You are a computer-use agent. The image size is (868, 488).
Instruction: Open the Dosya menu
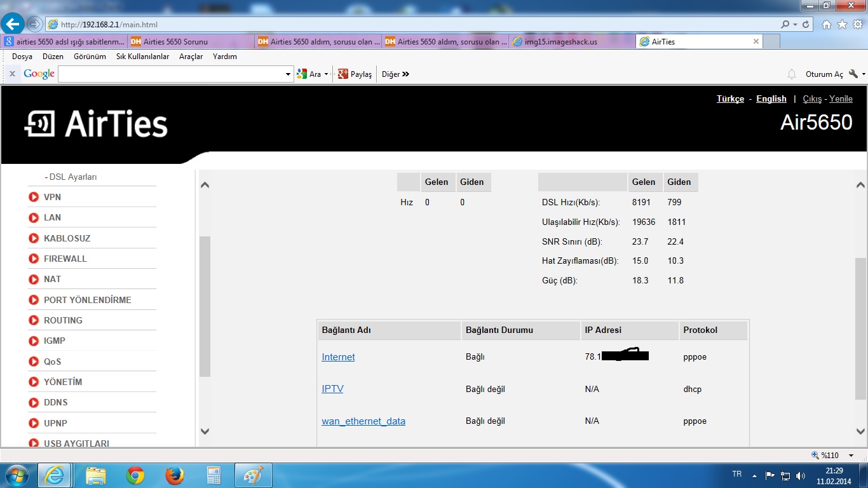(x=22, y=57)
